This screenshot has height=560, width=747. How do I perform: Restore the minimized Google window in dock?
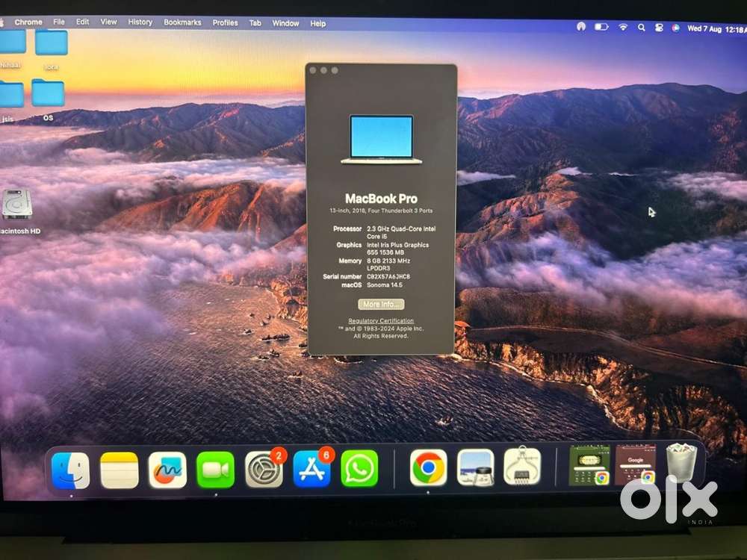point(636,464)
